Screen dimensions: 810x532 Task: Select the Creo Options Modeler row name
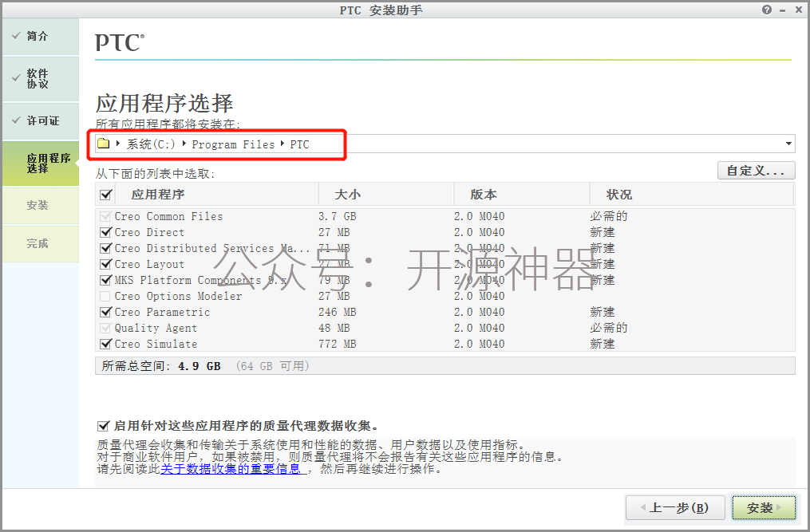tap(178, 297)
